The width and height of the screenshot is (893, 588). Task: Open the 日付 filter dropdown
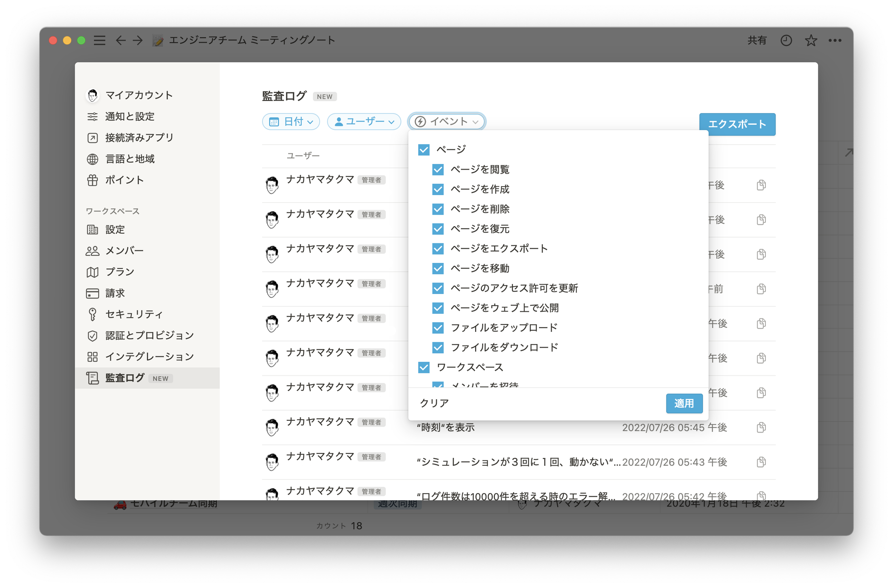pos(291,121)
